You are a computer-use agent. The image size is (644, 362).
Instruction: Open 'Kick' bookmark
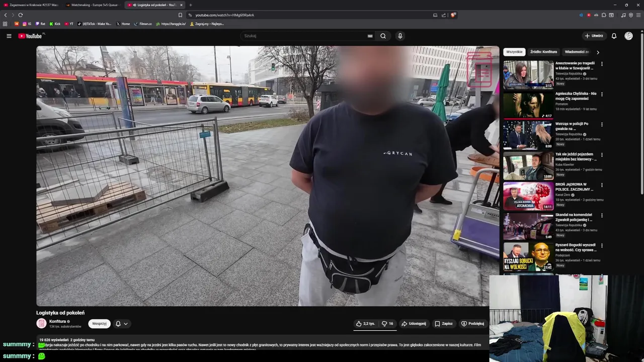coord(55,24)
